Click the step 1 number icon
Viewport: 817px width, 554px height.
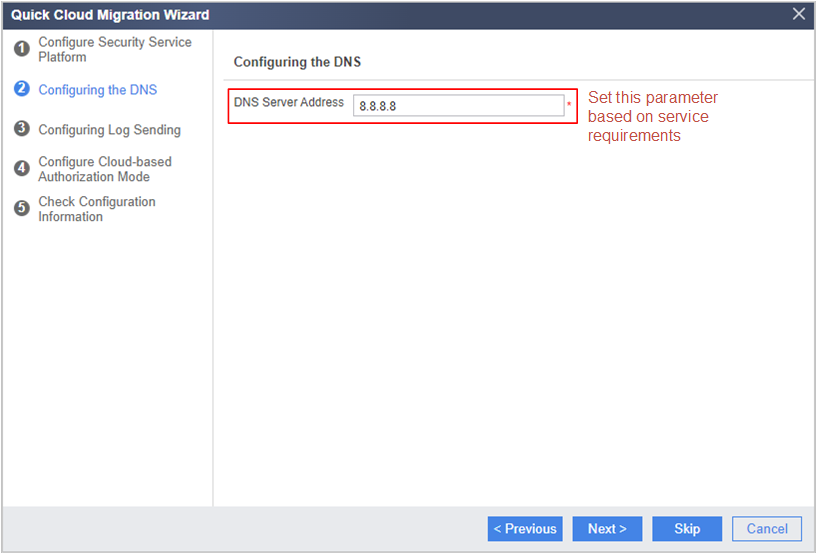coord(21,49)
